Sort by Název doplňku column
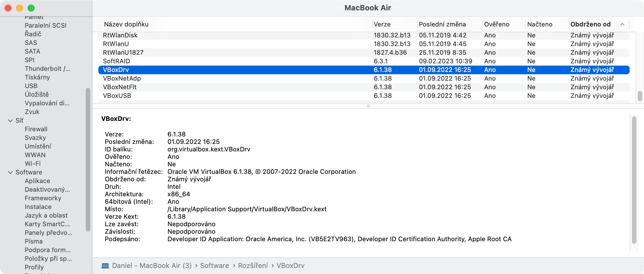This screenshot has height=274, width=644. click(126, 24)
